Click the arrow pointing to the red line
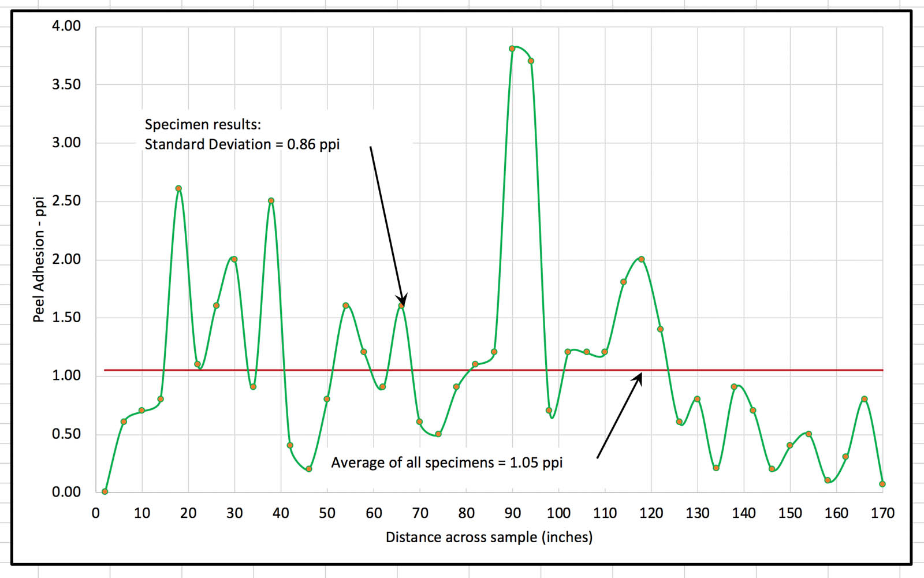This screenshot has height=578, width=924. (x=619, y=416)
